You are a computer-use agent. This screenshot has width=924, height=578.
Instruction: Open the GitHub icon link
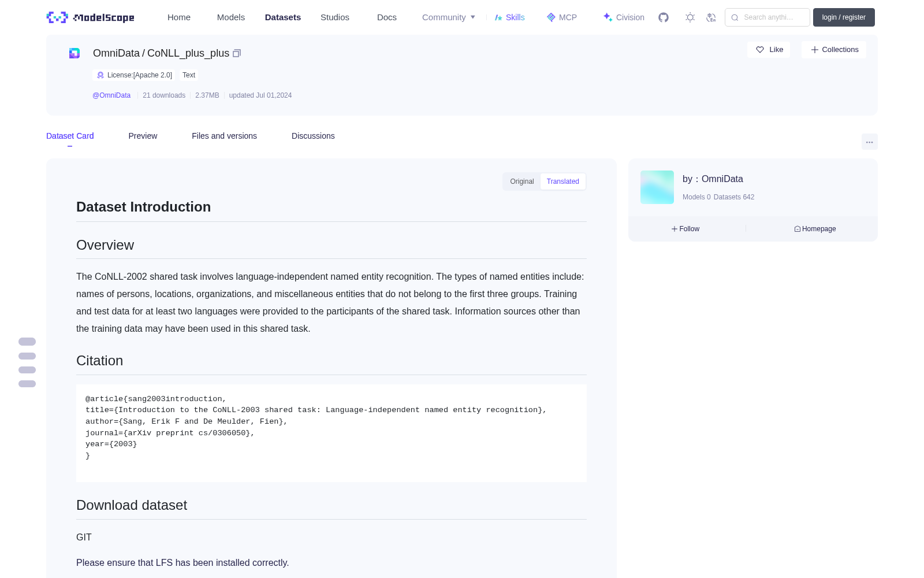point(664,17)
